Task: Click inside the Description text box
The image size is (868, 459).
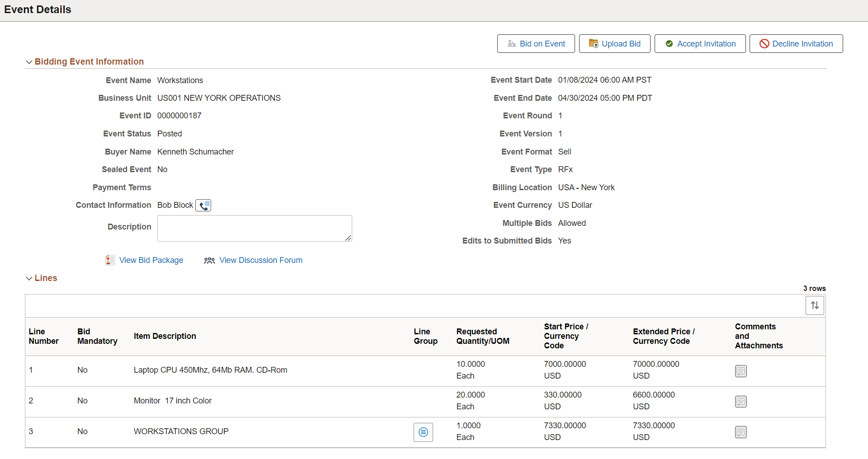Action: pos(255,229)
